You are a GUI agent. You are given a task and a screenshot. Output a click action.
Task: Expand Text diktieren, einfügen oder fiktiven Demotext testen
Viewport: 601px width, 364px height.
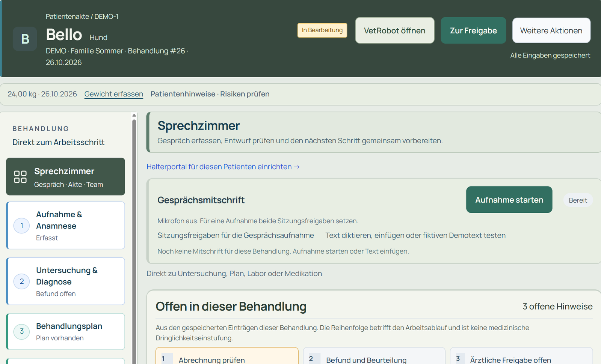(415, 235)
